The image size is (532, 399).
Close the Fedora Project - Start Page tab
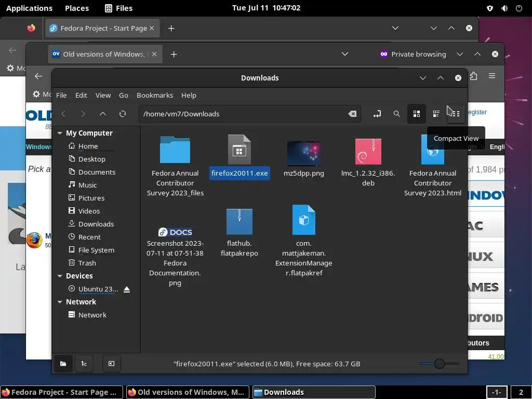tap(152, 28)
